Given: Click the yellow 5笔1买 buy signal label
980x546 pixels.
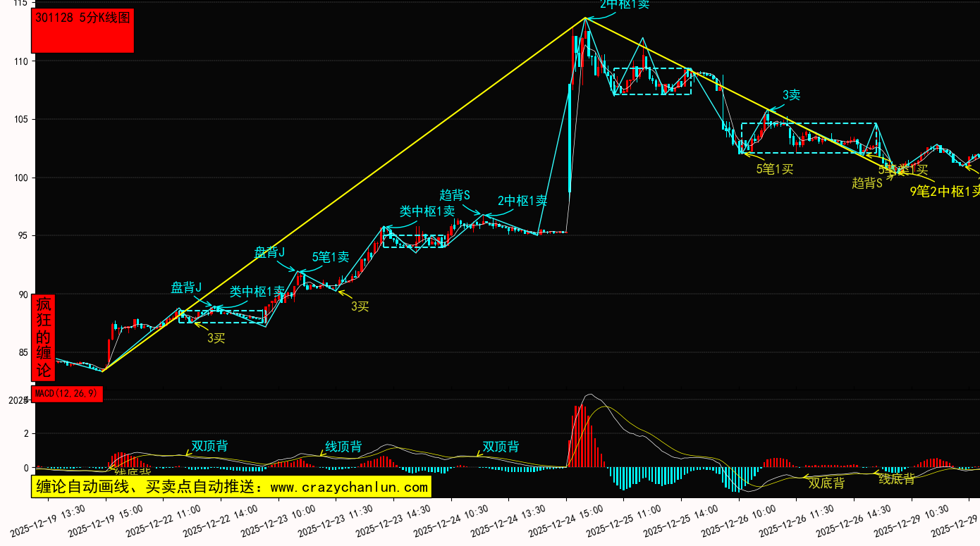Looking at the screenshot, I should coord(775,169).
